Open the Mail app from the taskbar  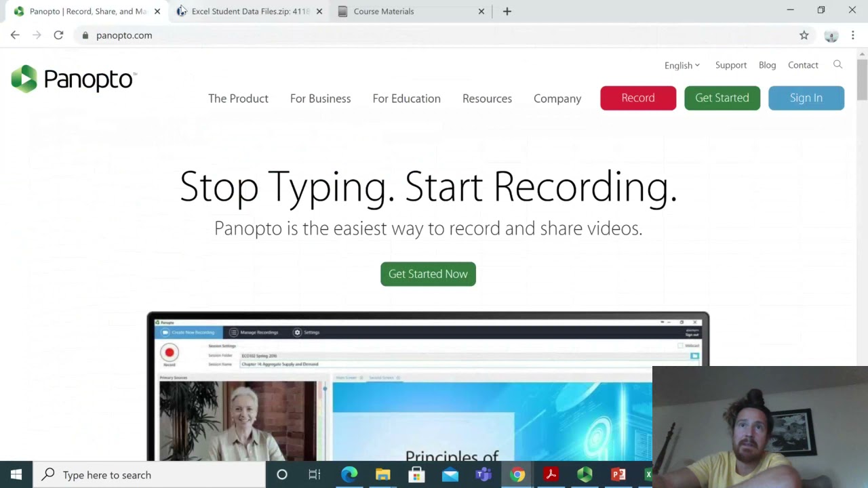tap(450, 474)
